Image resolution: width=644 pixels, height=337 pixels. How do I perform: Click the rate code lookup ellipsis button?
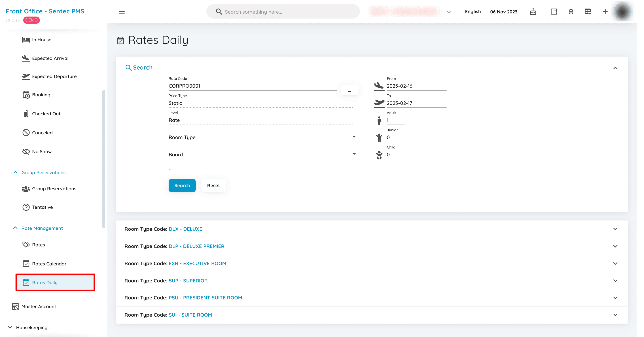coord(349,90)
